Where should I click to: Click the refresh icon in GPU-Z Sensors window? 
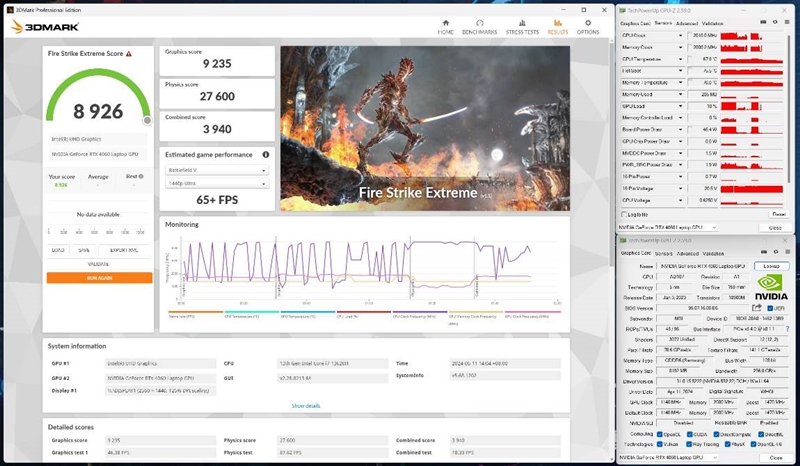click(x=775, y=22)
